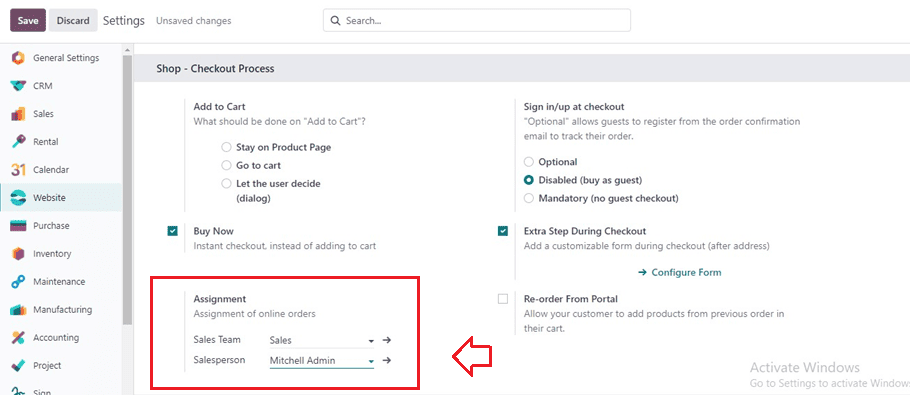Click the Sales app icon
This screenshot has height=395, width=910.
[19, 114]
